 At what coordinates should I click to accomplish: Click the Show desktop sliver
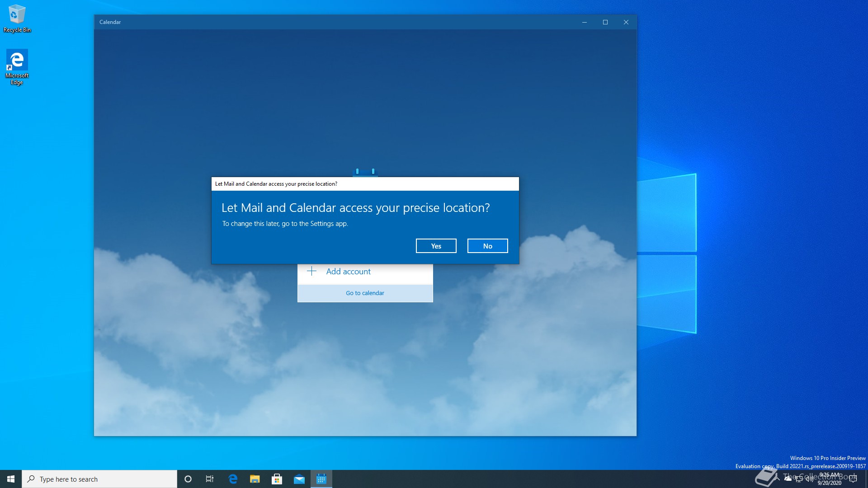click(866, 479)
